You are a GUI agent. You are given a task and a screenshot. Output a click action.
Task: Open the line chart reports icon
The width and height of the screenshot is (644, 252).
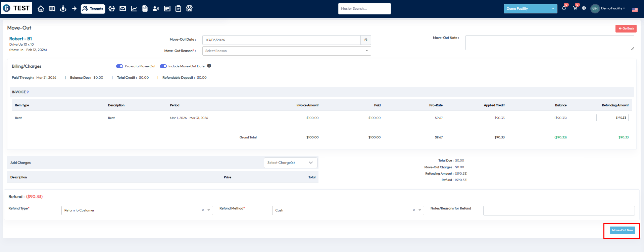(x=134, y=9)
